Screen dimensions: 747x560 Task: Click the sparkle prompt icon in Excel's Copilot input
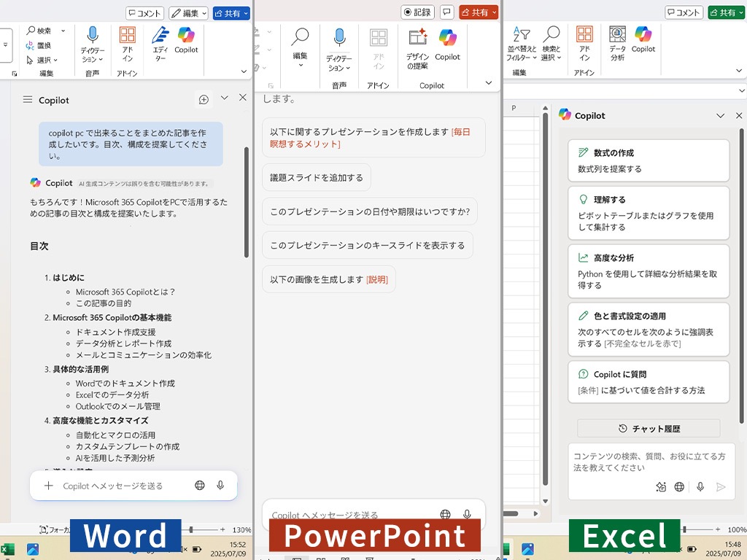coord(661,486)
